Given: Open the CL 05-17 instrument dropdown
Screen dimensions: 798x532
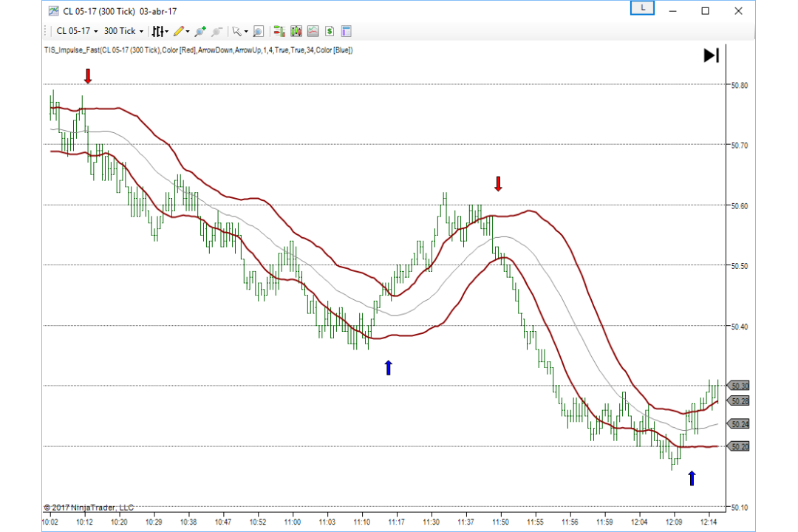Looking at the screenshot, I should (x=77, y=31).
